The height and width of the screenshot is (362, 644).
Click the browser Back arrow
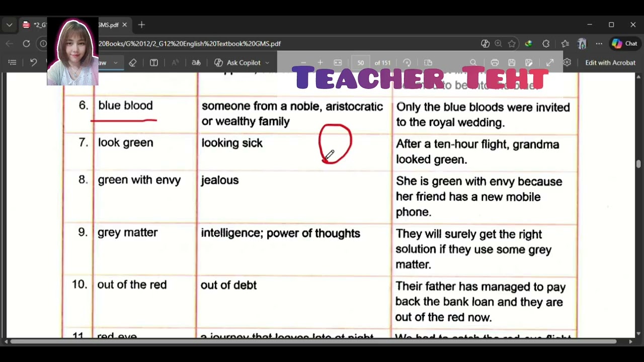[10, 44]
